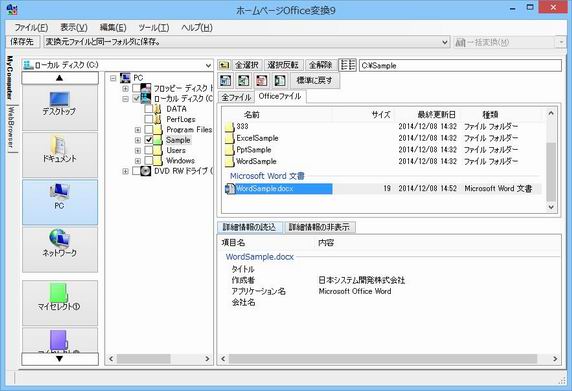The image size is (572, 391).
Task: Click the 標準に戻す reset button
Action: pyautogui.click(x=314, y=80)
